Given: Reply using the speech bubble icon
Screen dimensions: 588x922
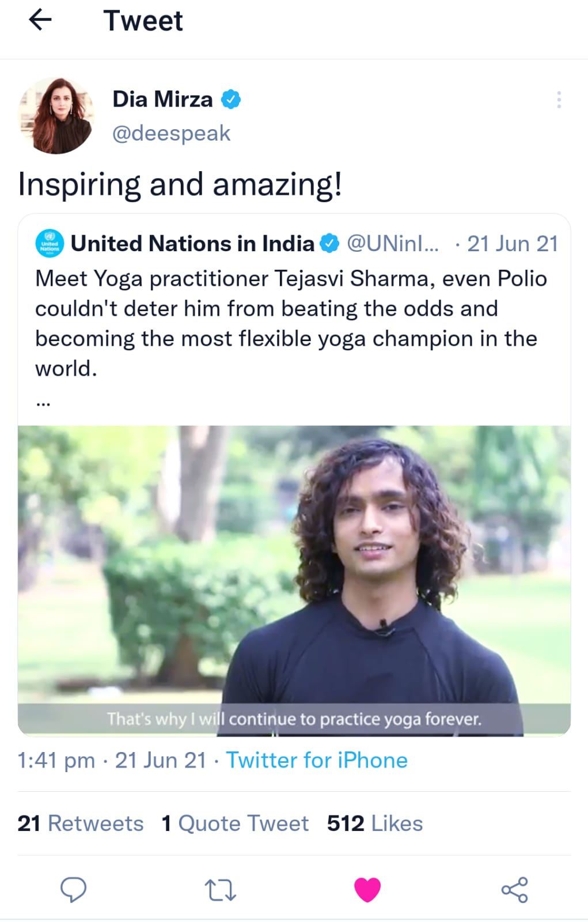Looking at the screenshot, I should (74, 889).
